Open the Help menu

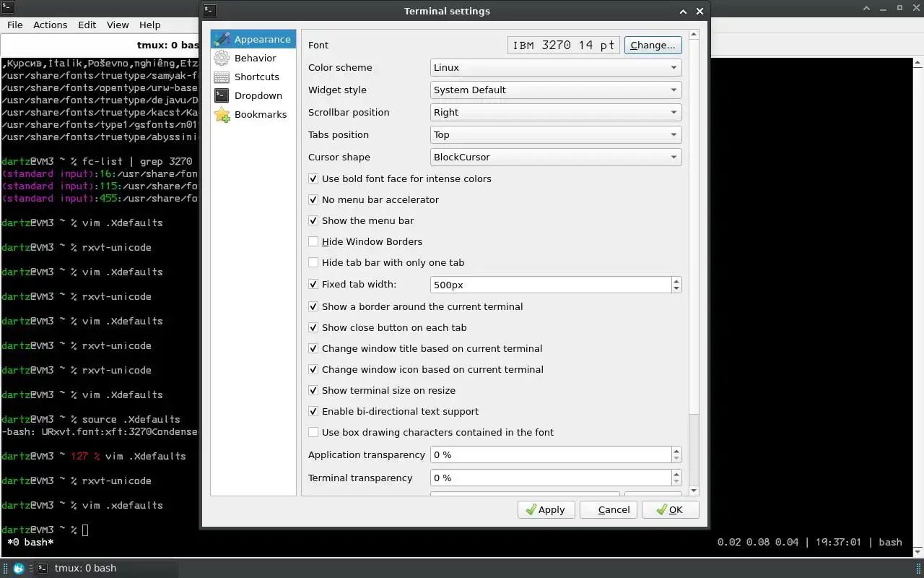pyautogui.click(x=150, y=25)
